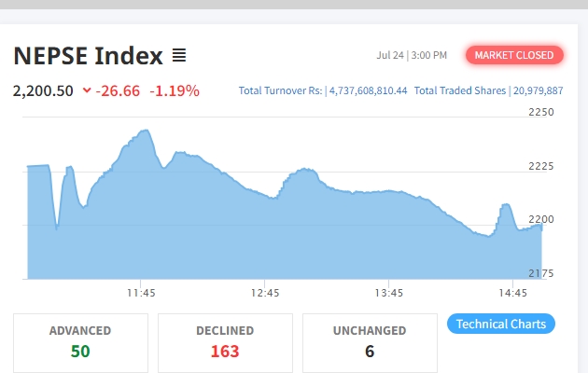Screen dimensions: 588x373
Task: Open the index list menu beside NEPSE Index
Action: 179,56
